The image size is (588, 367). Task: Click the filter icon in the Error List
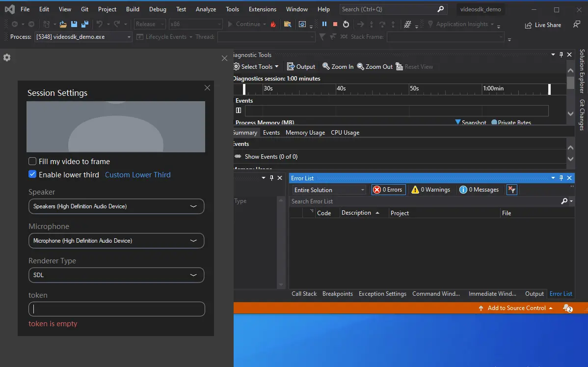(x=511, y=189)
